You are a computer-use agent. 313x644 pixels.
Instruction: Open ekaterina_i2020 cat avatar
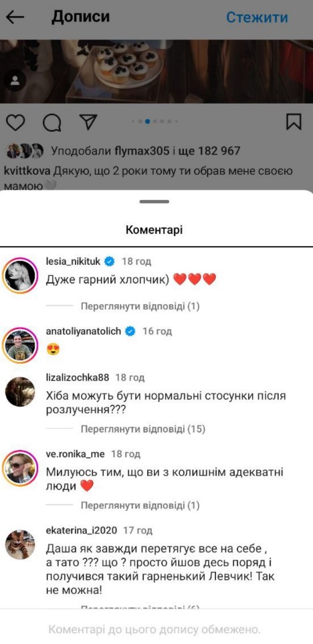click(20, 544)
